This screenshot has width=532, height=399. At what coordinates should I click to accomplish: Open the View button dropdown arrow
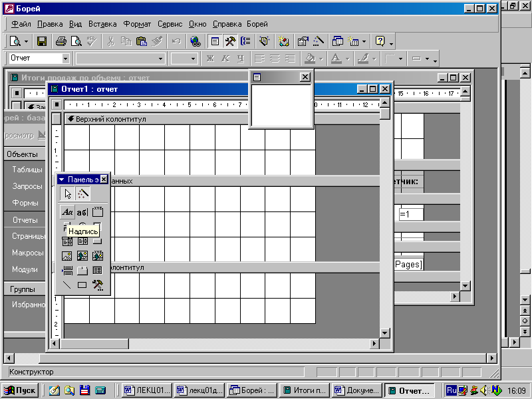[x=26, y=42]
